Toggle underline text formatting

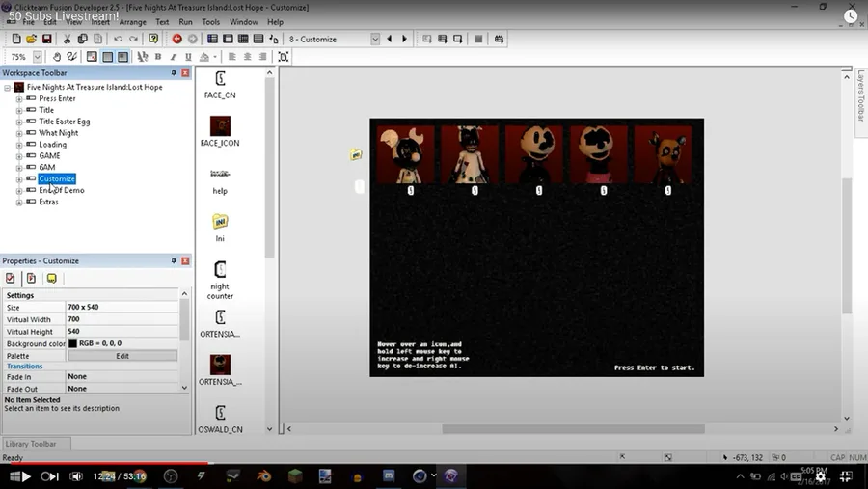[188, 57]
